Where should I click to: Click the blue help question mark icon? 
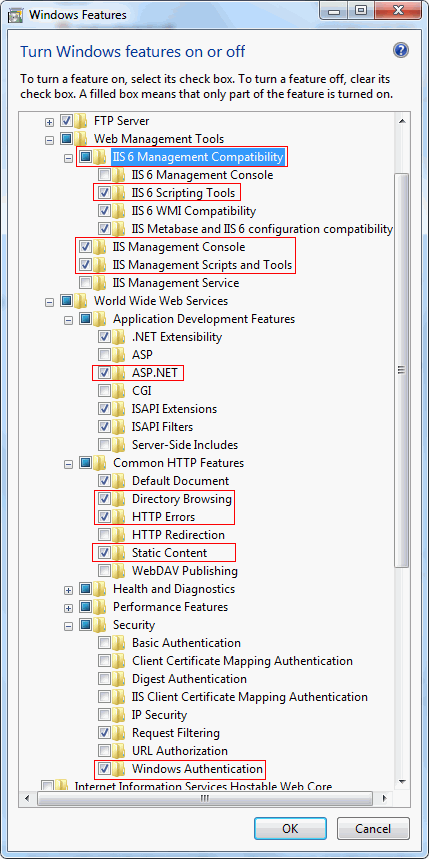pyautogui.click(x=401, y=51)
